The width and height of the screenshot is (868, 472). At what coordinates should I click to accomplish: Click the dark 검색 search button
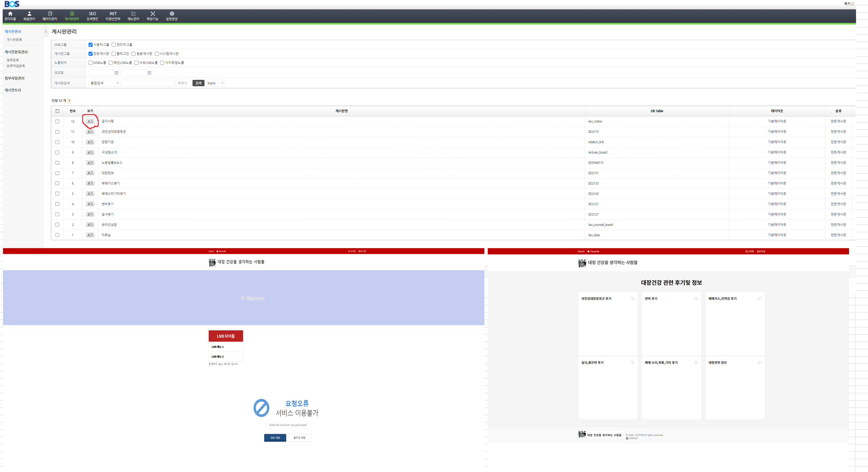tap(198, 83)
